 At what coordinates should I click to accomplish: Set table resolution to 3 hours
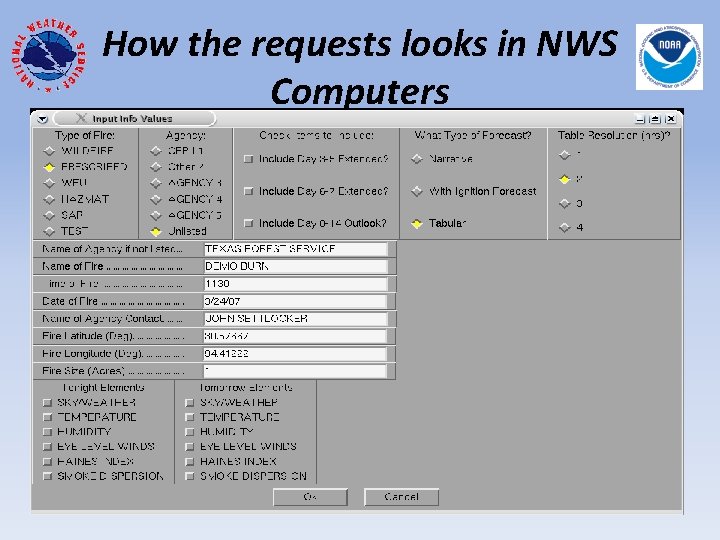[x=565, y=203]
